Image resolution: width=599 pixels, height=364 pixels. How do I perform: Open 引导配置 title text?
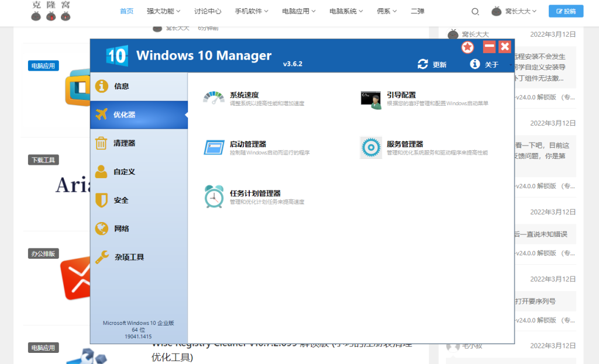tap(401, 95)
